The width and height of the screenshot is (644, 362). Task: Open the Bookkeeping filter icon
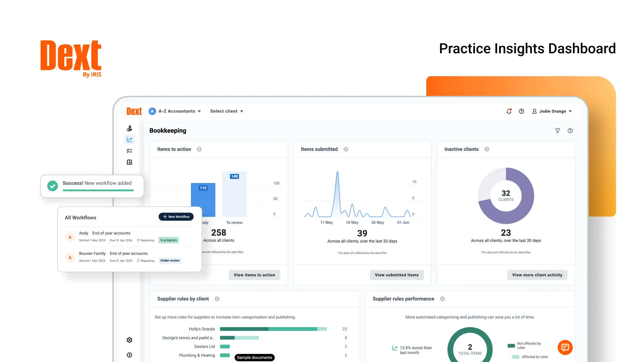tap(557, 131)
